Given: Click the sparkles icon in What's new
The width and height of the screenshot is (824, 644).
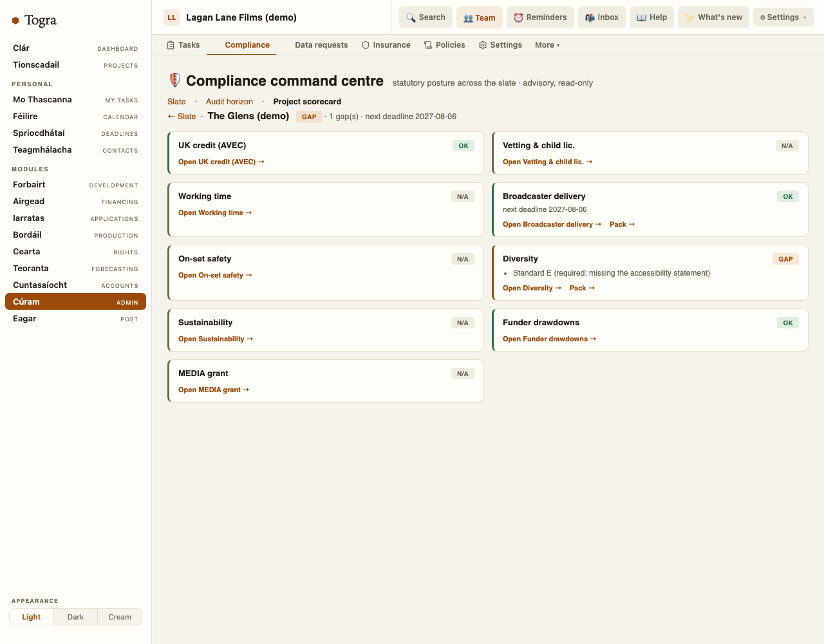Looking at the screenshot, I should tap(689, 17).
